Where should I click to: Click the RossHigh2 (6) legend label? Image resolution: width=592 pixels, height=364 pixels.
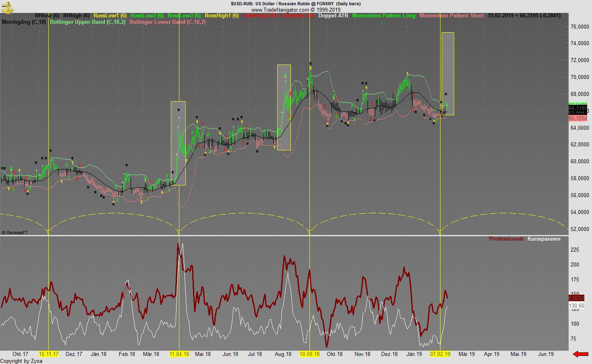(x=260, y=16)
